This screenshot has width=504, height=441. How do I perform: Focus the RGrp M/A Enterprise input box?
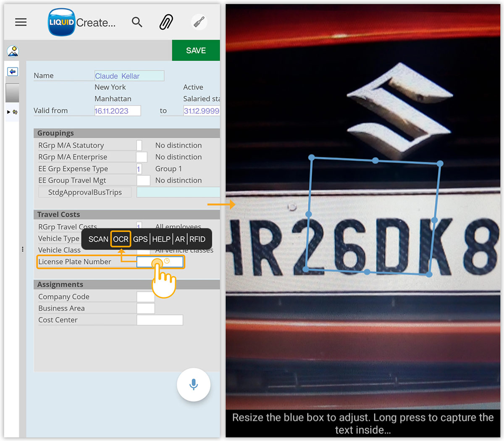click(142, 157)
